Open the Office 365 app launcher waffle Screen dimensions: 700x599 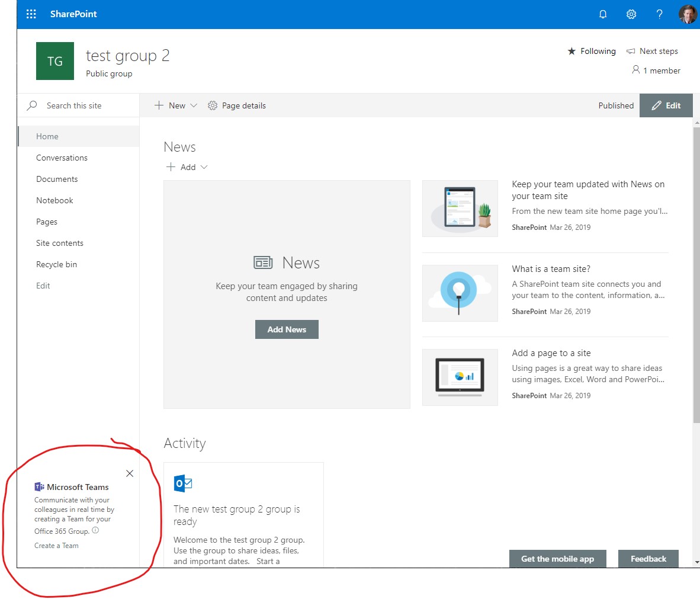coord(31,14)
